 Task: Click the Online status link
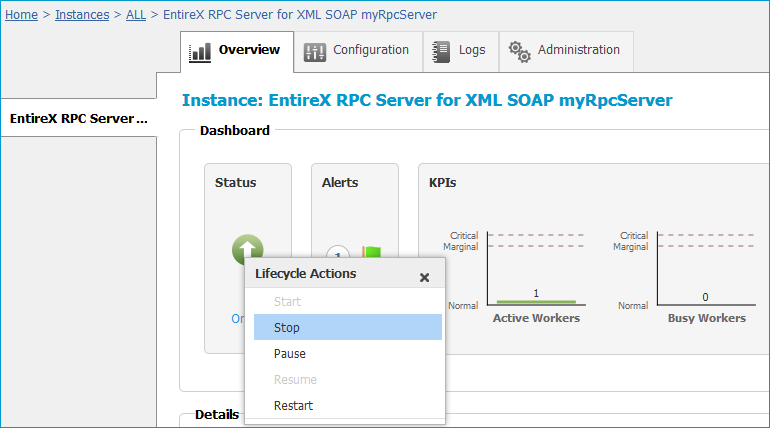[x=238, y=319]
